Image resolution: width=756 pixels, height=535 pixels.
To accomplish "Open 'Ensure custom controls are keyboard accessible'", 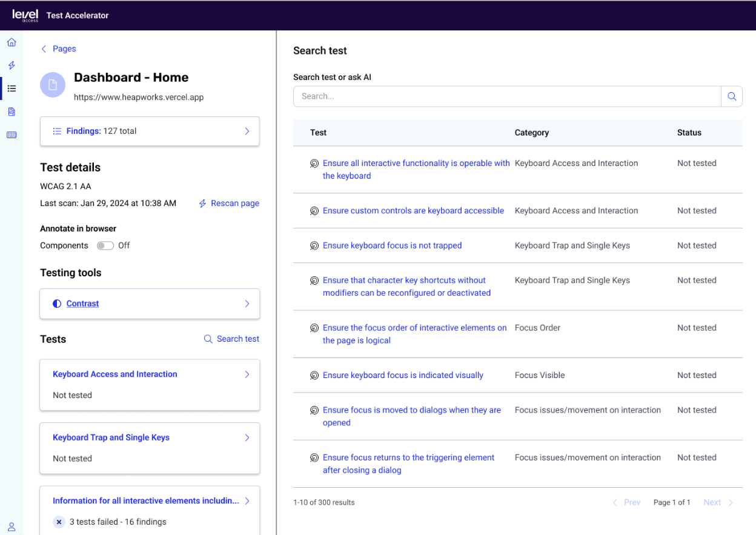I will [x=413, y=211].
